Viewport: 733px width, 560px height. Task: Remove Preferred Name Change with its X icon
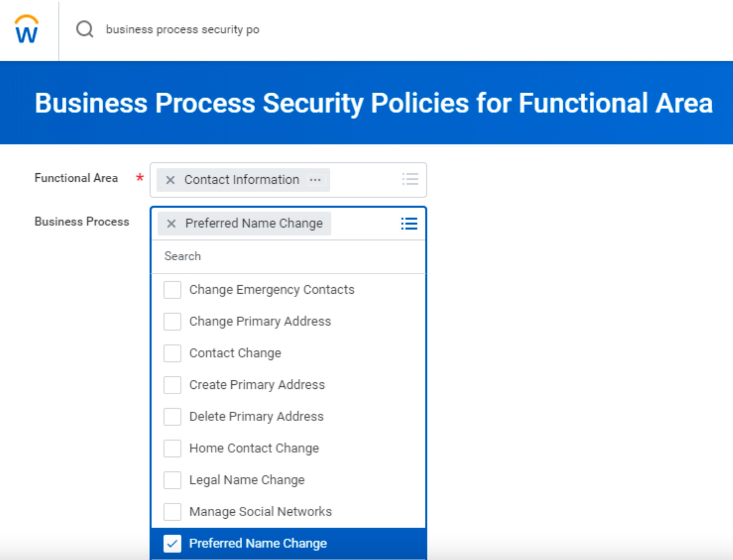coord(172,223)
